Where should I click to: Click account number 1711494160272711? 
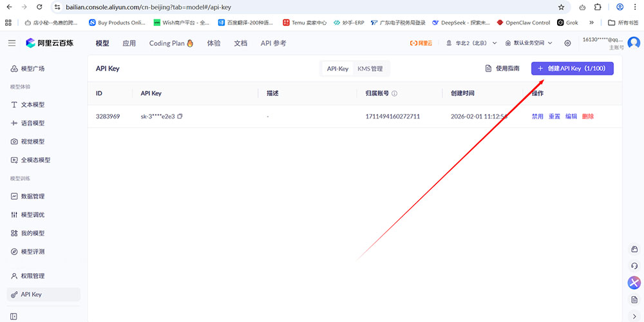click(x=393, y=116)
